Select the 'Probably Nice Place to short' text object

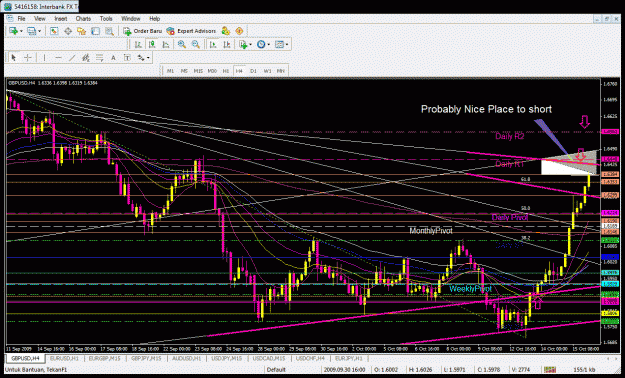(486, 109)
